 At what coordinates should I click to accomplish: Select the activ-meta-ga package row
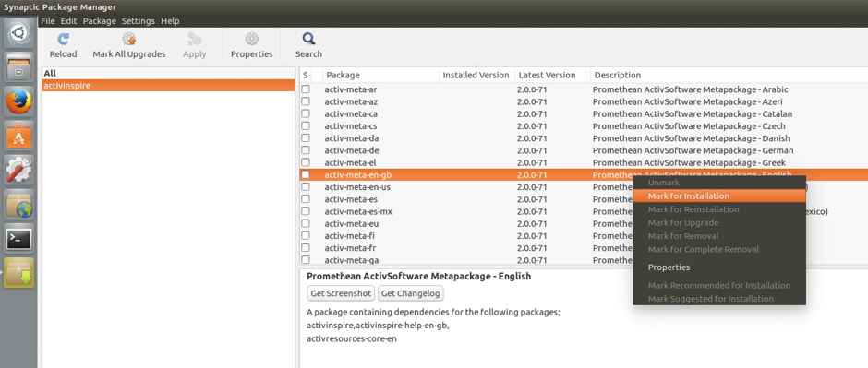[x=584, y=260]
